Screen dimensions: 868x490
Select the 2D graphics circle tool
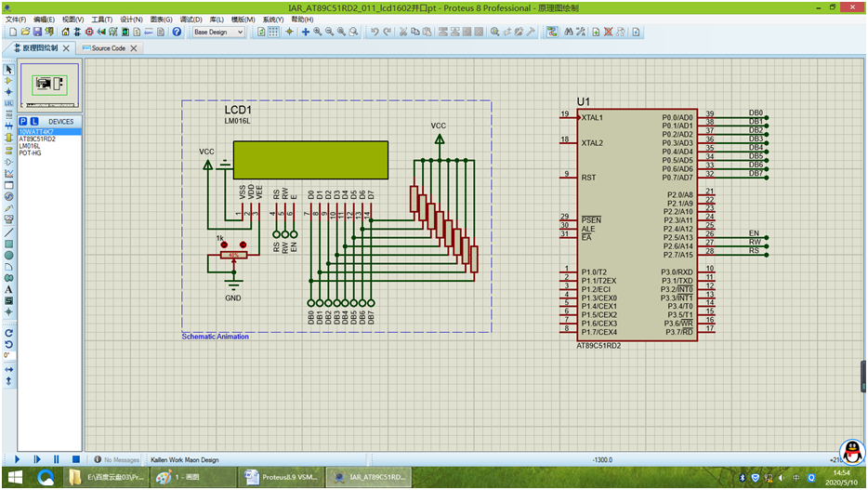(9, 256)
